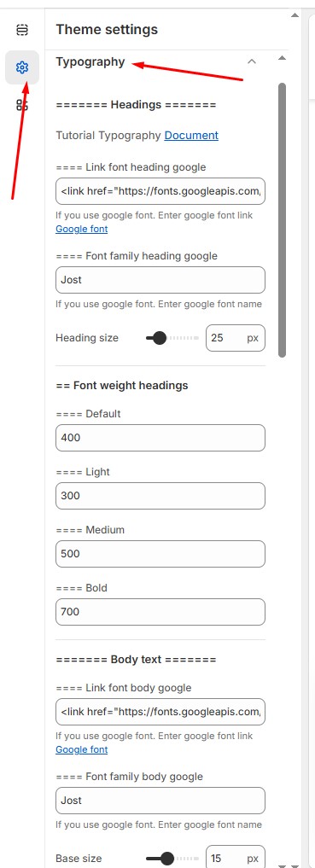Image resolution: width=315 pixels, height=868 pixels.
Task: Click the Font family heading google field
Action: [160, 280]
